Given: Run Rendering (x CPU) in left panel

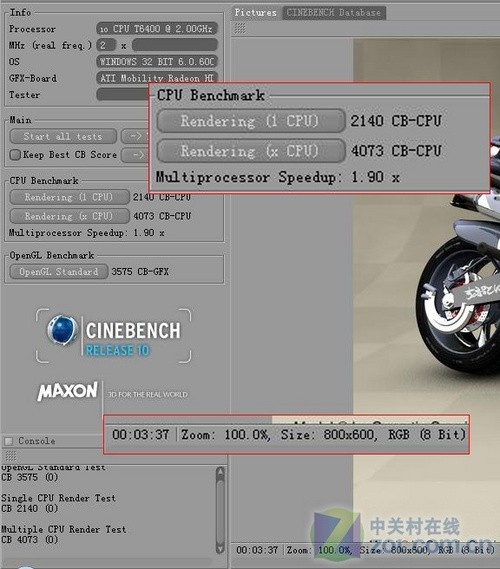Looking at the screenshot, I should coord(69,216).
